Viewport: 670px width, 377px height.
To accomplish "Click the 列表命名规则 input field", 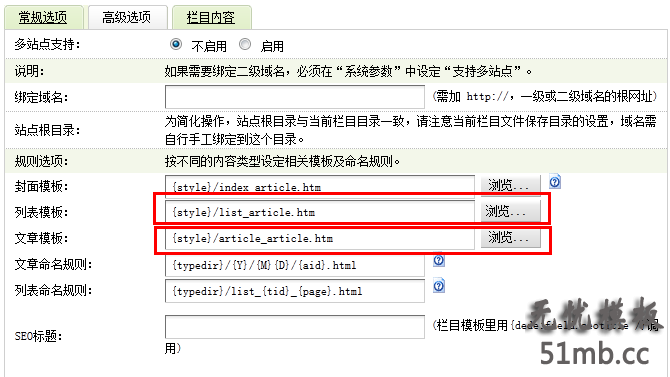I will pyautogui.click(x=295, y=291).
